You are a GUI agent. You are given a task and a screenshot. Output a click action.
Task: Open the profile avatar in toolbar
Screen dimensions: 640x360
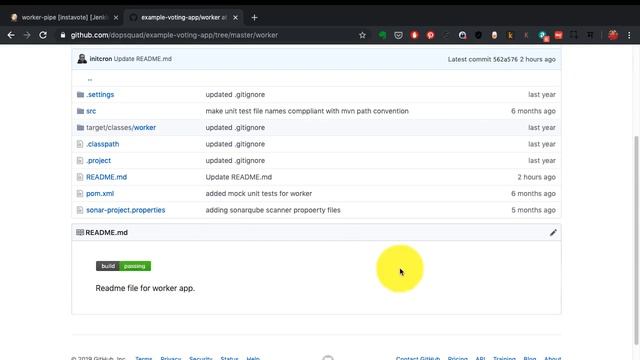pyautogui.click(x=613, y=35)
